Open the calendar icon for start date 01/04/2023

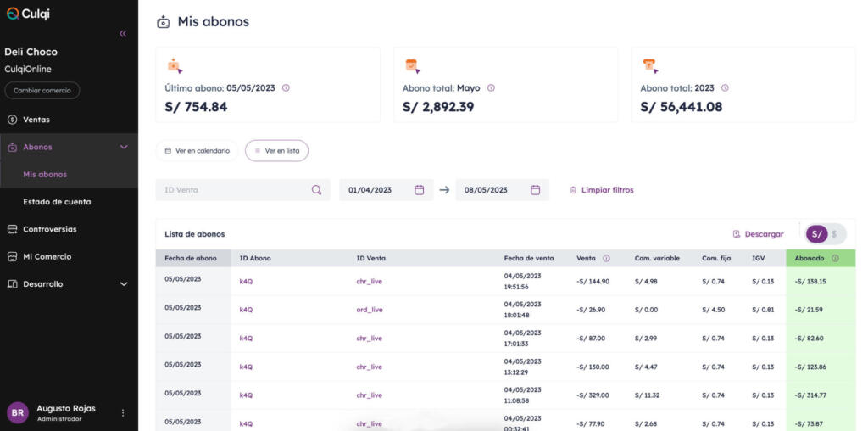(419, 190)
